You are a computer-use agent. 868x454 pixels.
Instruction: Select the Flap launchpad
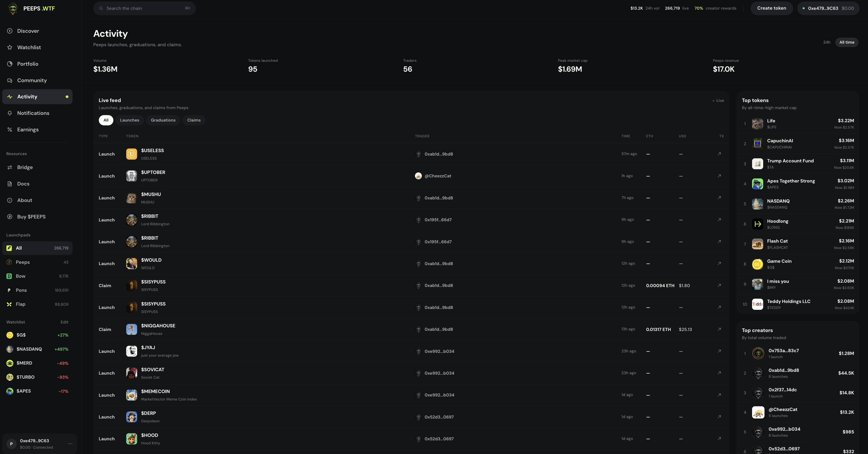[37, 304]
